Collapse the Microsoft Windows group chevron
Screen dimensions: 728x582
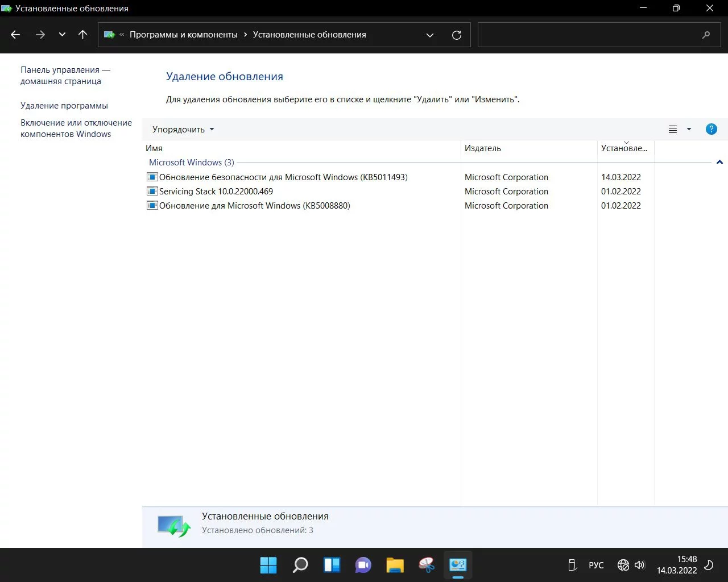pos(719,163)
